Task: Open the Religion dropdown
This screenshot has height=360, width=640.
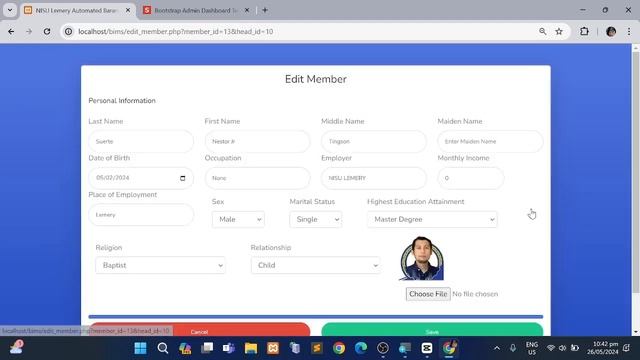Action: point(160,265)
